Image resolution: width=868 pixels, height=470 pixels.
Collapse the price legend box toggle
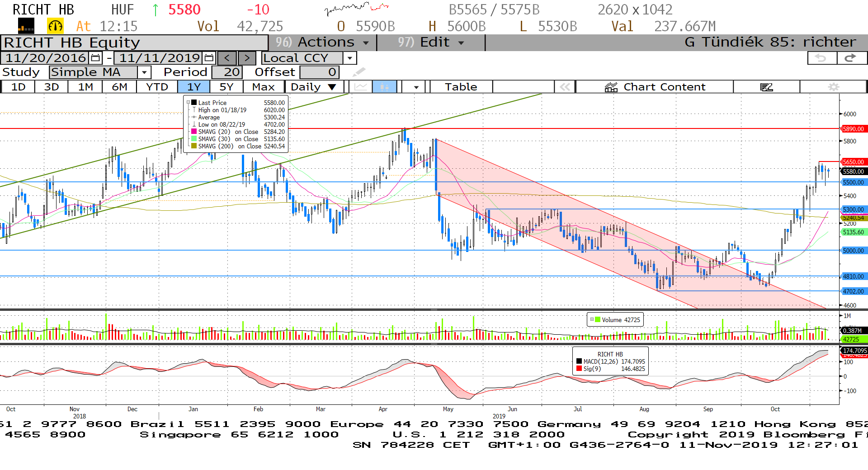coord(189,102)
